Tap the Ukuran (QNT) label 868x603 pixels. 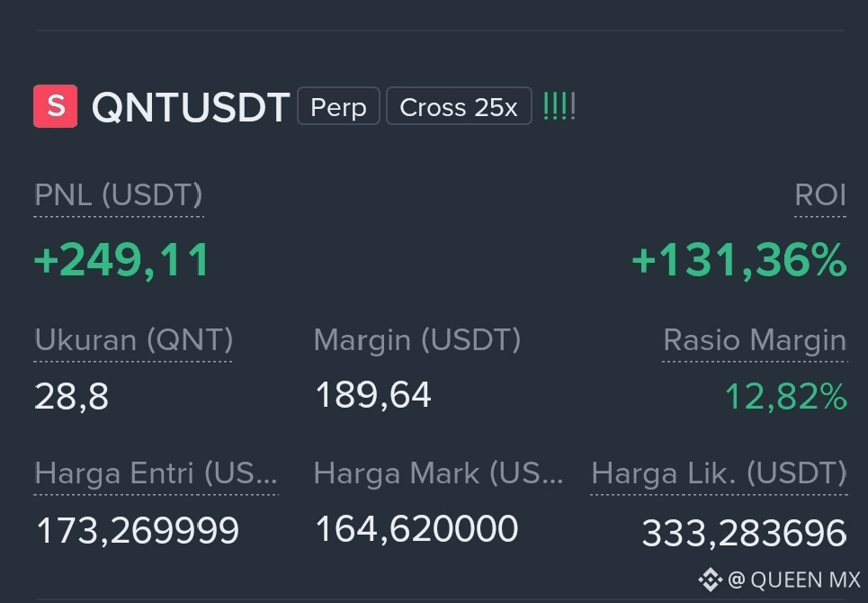tap(133, 340)
